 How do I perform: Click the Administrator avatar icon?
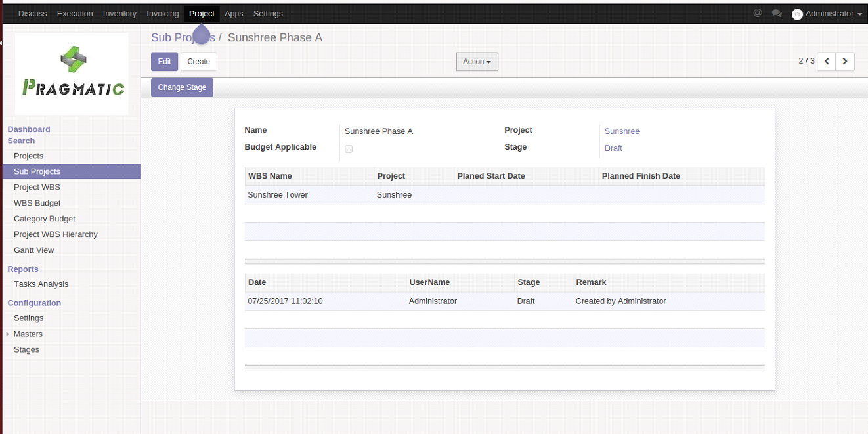click(797, 14)
